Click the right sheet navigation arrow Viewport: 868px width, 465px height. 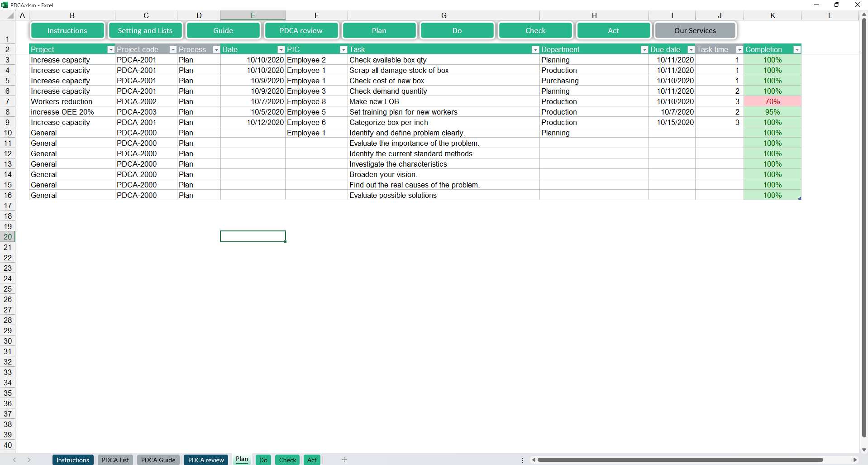pyautogui.click(x=29, y=460)
